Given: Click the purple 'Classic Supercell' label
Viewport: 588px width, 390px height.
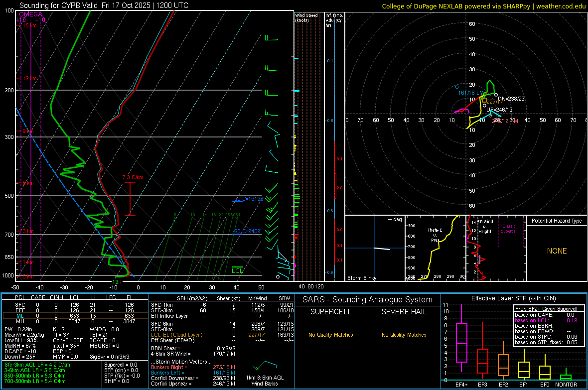Looking at the screenshot, I should point(509,229).
